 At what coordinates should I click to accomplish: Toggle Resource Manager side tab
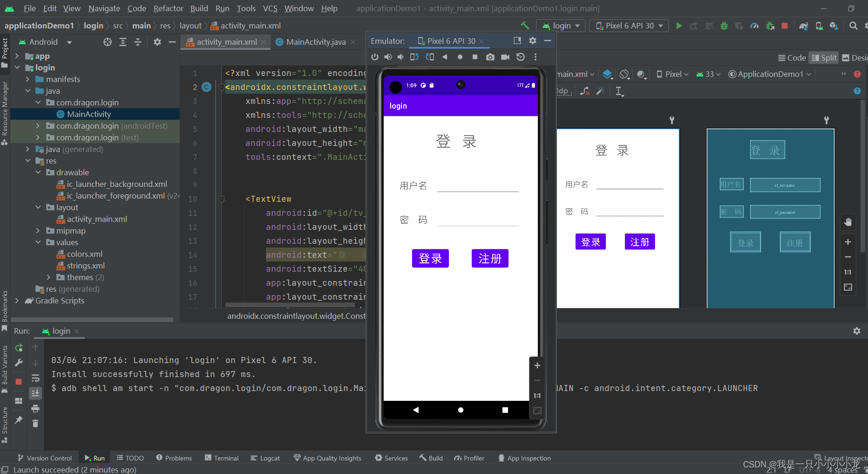(x=5, y=113)
